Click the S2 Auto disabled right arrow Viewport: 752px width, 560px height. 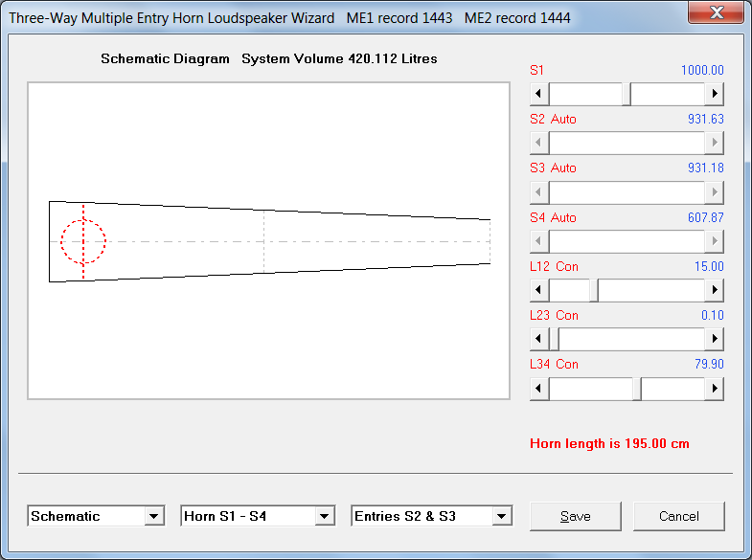pyautogui.click(x=714, y=143)
